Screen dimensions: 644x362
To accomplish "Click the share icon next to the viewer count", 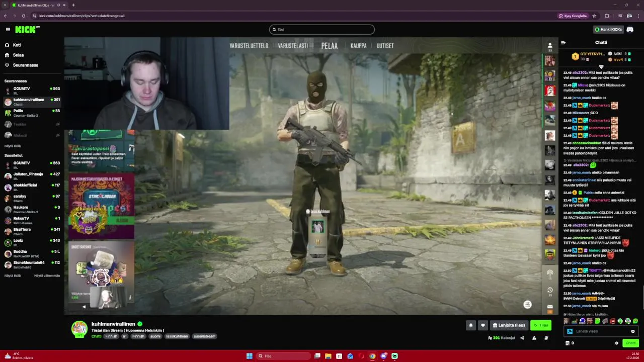I will pyautogui.click(x=522, y=338).
